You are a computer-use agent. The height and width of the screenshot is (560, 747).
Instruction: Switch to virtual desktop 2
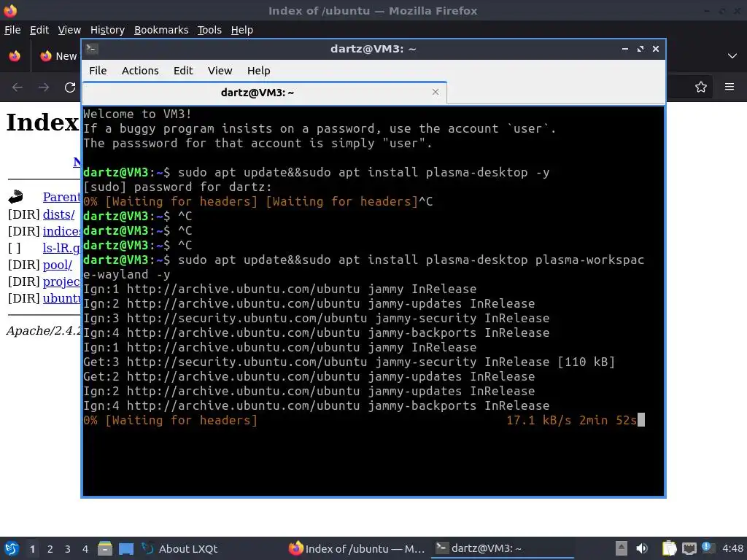(x=50, y=549)
